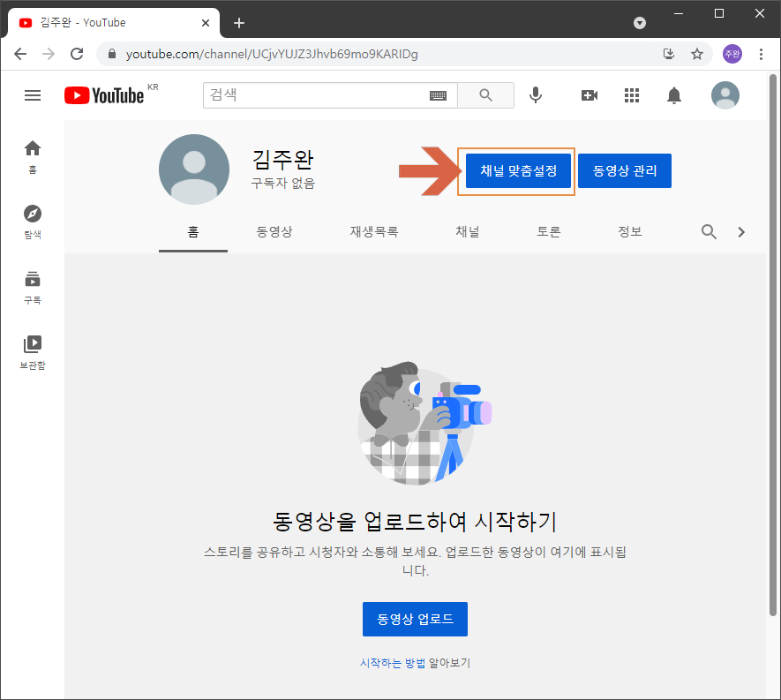Click the magnifier search button
The height and width of the screenshot is (700, 781).
click(485, 95)
